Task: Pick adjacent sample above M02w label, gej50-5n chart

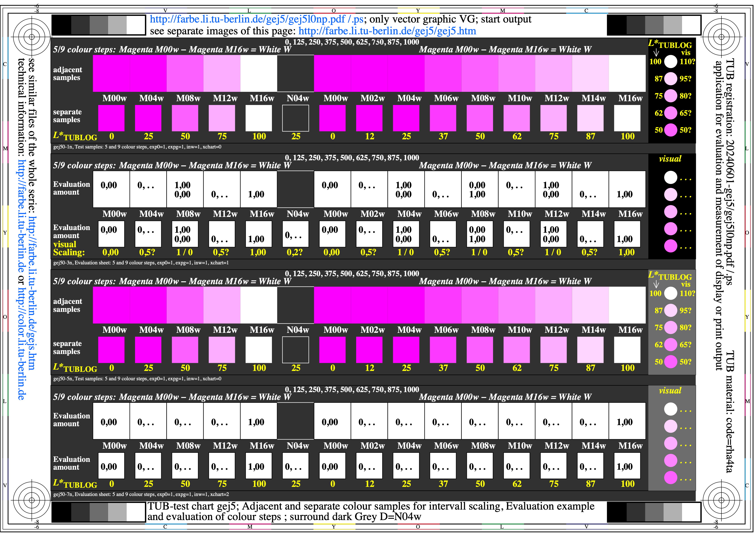Action: [369, 305]
